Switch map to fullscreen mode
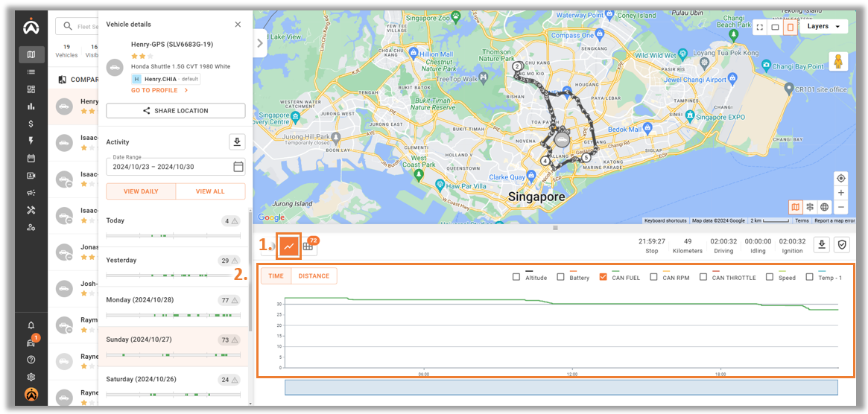The height and width of the screenshot is (414, 868). click(760, 27)
